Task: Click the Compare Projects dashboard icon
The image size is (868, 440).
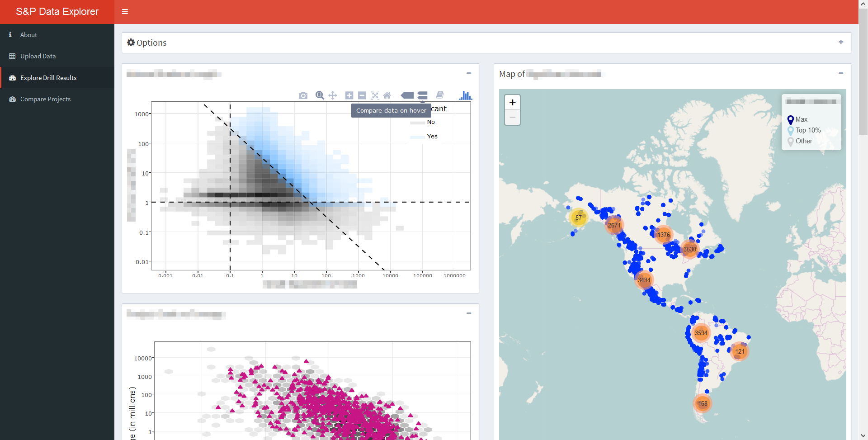Action: [x=12, y=99]
